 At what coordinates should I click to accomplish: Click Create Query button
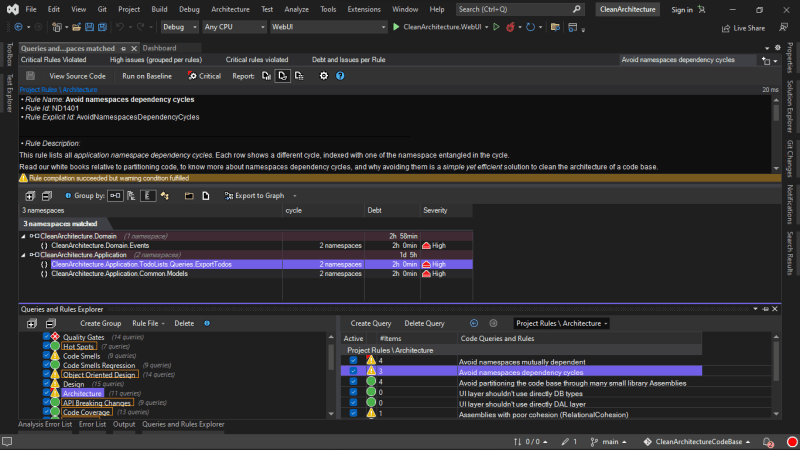[x=371, y=323]
